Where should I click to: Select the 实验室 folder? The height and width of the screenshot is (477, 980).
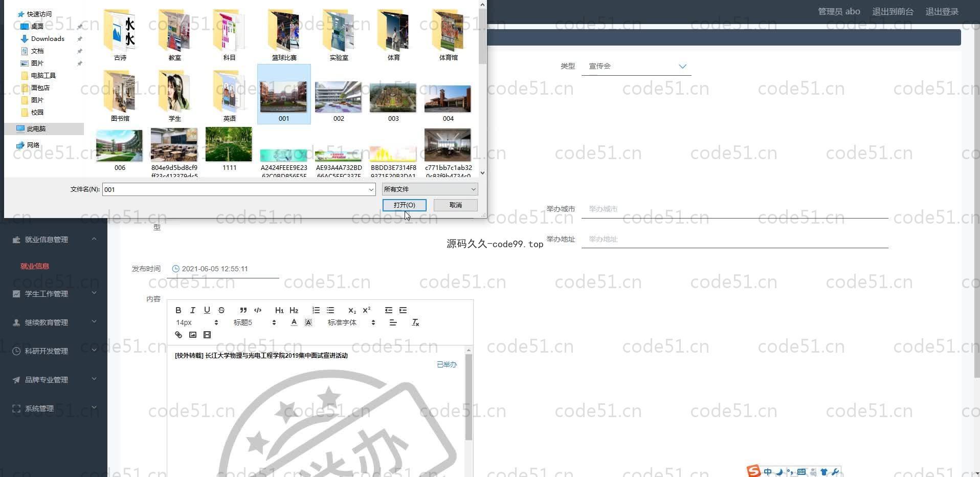click(x=339, y=35)
